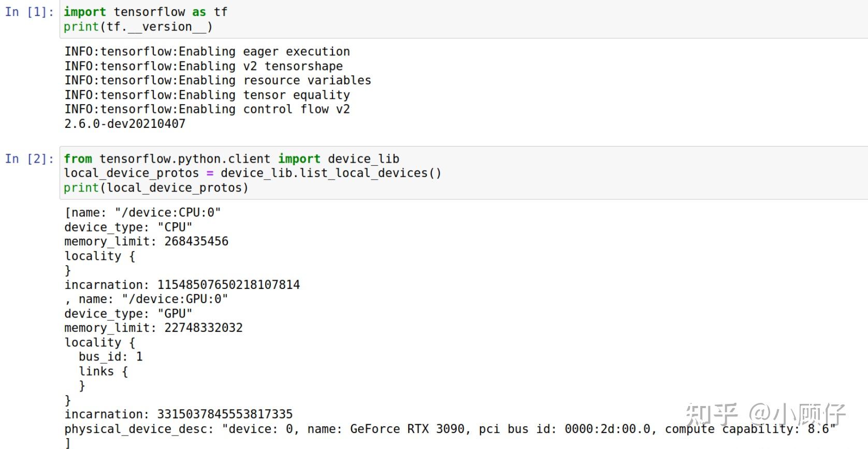Click the 'Enabling v2 tensorshape' log line
Image resolution: width=868 pixels, height=449 pixels.
204,66
